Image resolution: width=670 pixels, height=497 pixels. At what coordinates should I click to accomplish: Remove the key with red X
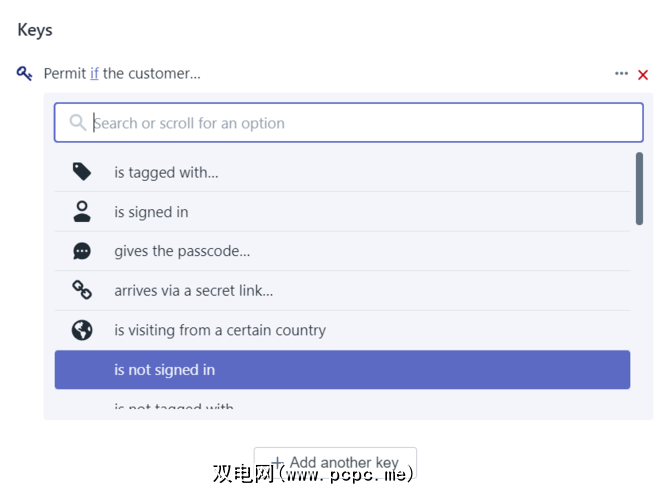coord(643,74)
